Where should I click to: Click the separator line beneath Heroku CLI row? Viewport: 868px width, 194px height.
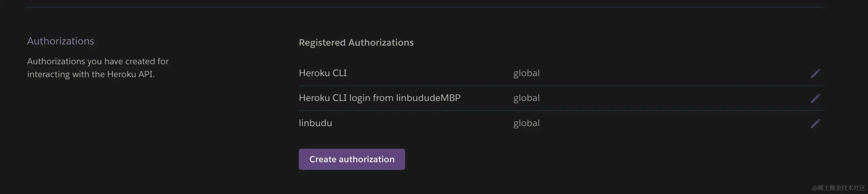560,86
